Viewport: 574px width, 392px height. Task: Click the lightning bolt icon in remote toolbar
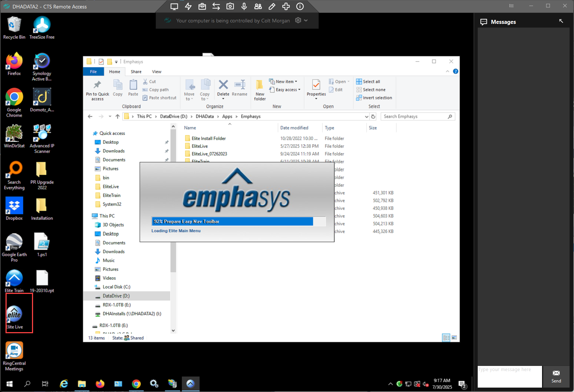pos(188,6)
